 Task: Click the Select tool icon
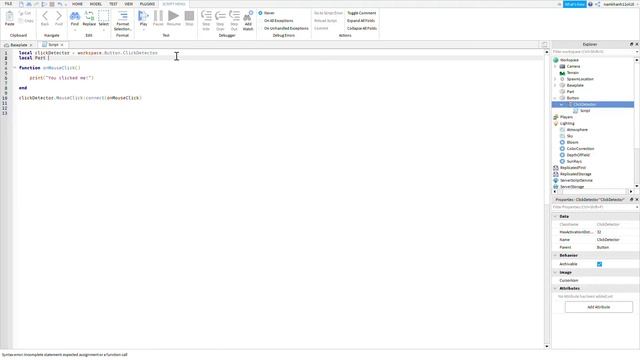pos(104,16)
